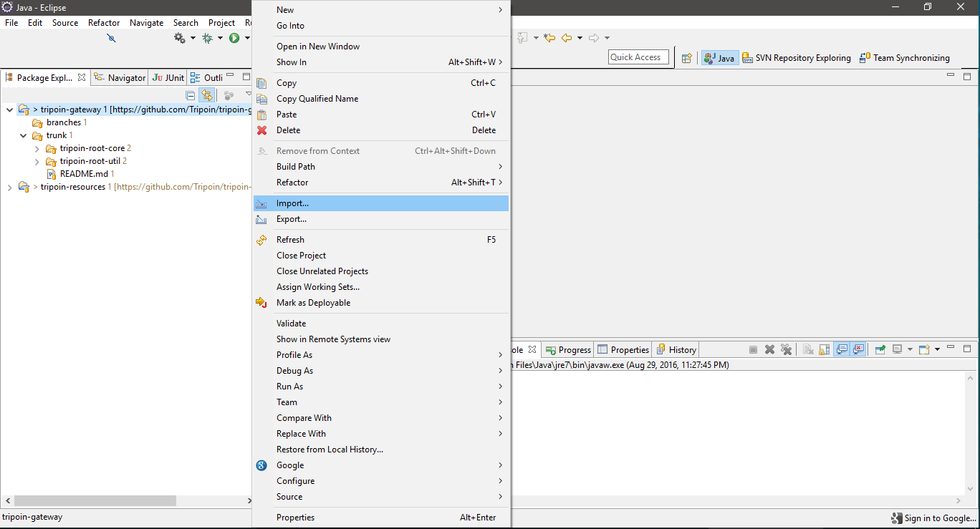Click the red Delete icon in menu
The width and height of the screenshot is (980, 529).
click(x=261, y=130)
